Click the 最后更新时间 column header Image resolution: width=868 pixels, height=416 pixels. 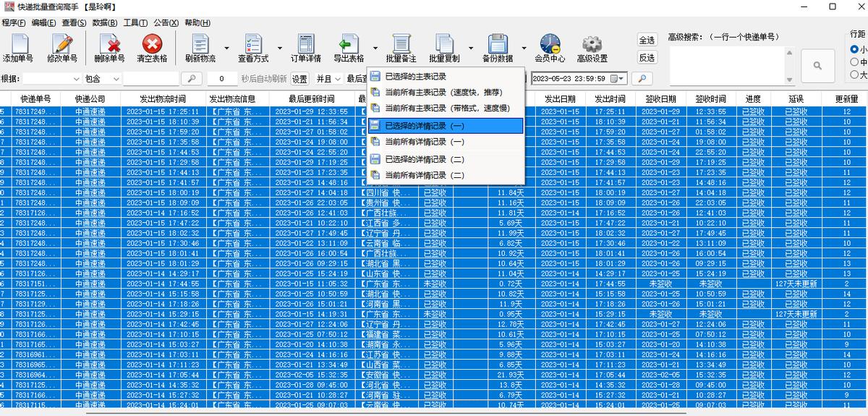[312, 98]
